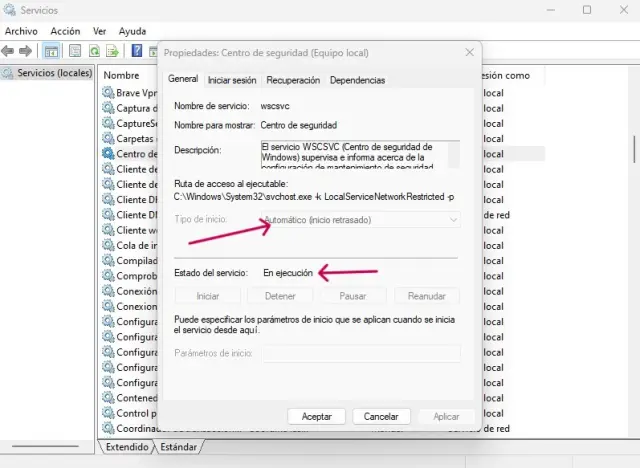
Task: Click the Cancelar button
Action: click(381, 416)
